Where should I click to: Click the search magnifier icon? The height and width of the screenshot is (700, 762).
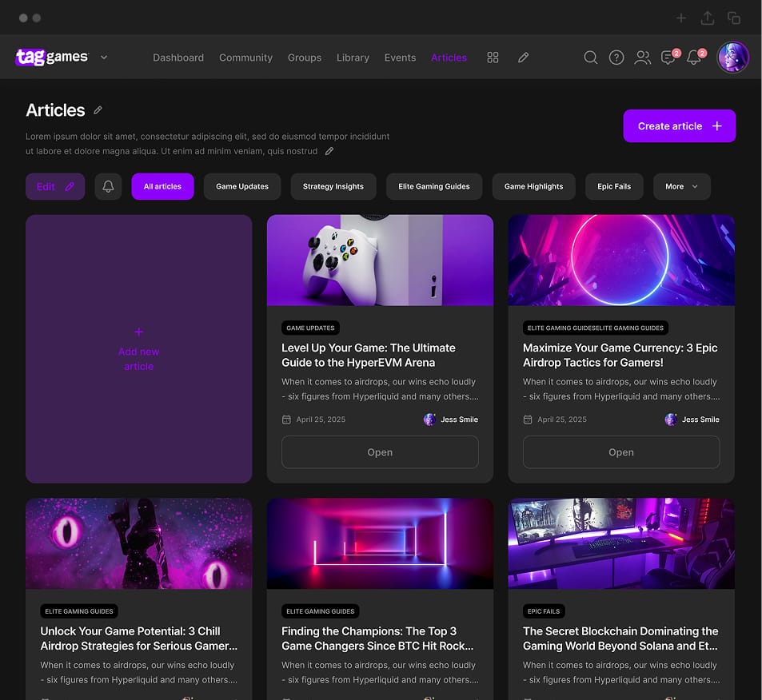tap(590, 58)
